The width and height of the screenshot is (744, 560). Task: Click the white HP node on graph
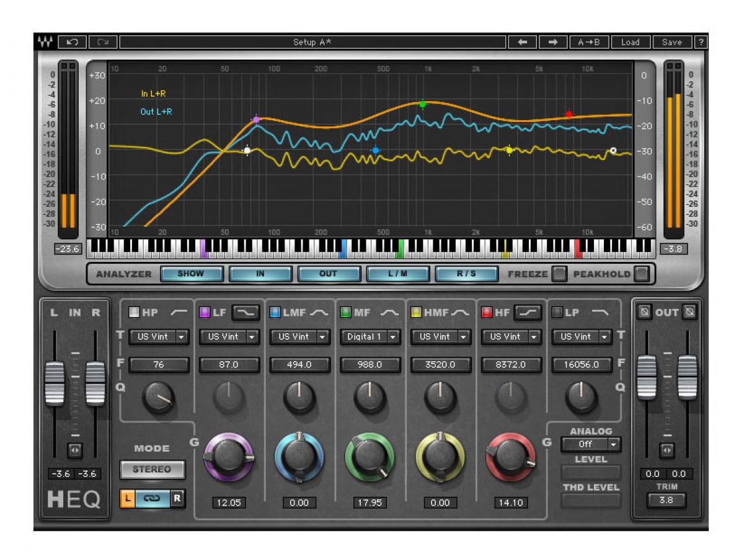[x=247, y=150]
